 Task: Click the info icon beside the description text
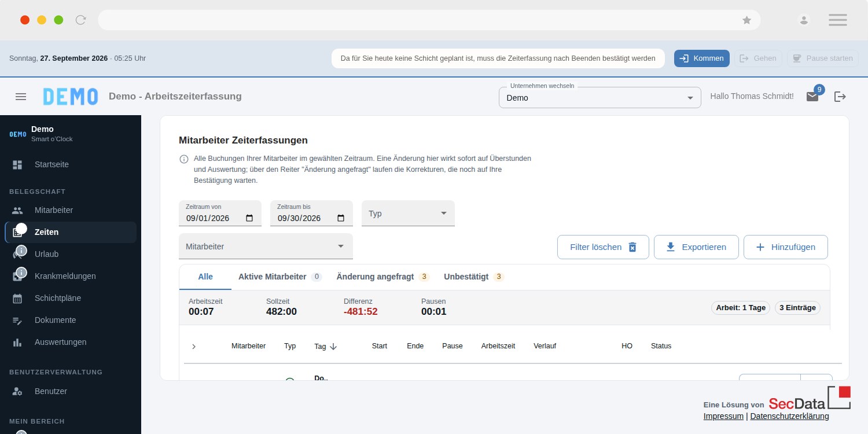click(x=184, y=159)
